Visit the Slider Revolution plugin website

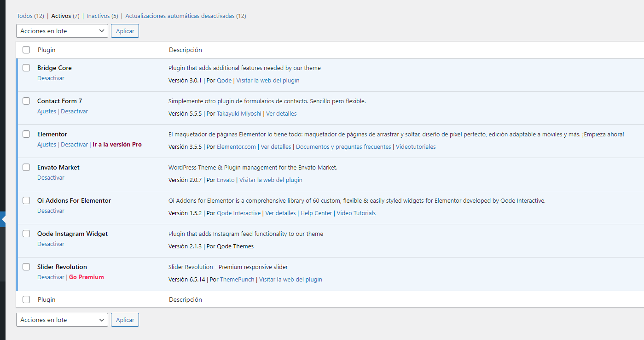coord(290,280)
